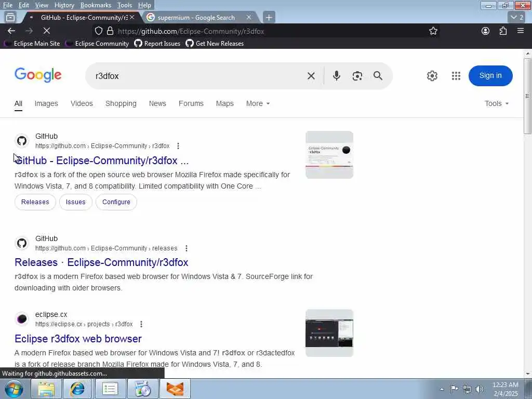
Task: Launch Internet Explorer from taskbar
Action: 77,389
